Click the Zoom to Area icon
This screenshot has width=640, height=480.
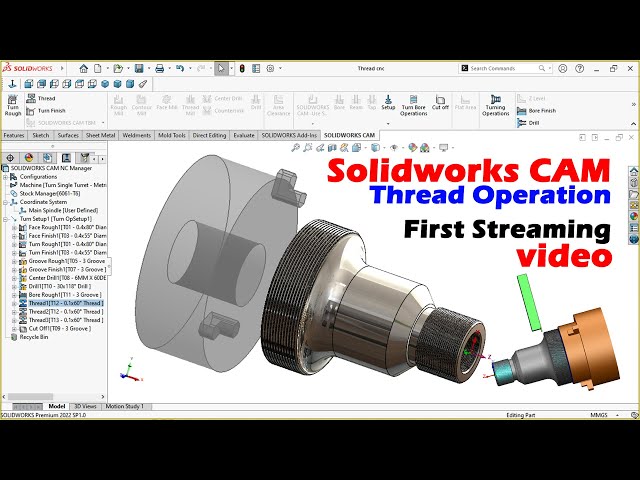click(308, 148)
